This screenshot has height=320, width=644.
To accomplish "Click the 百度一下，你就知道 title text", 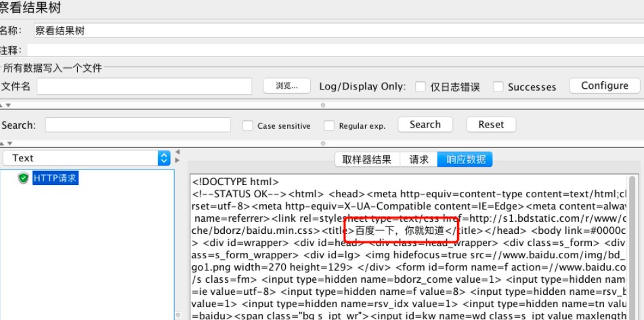I will (400, 231).
